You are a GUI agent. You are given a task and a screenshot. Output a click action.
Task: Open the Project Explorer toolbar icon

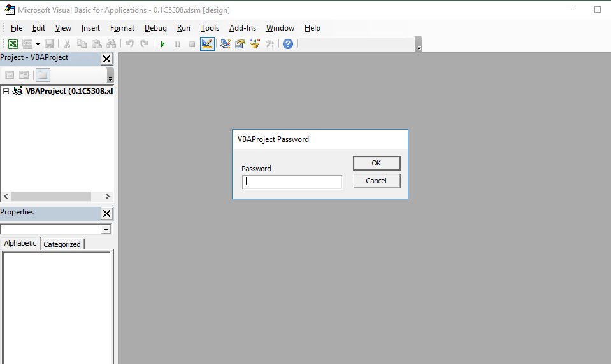point(226,44)
